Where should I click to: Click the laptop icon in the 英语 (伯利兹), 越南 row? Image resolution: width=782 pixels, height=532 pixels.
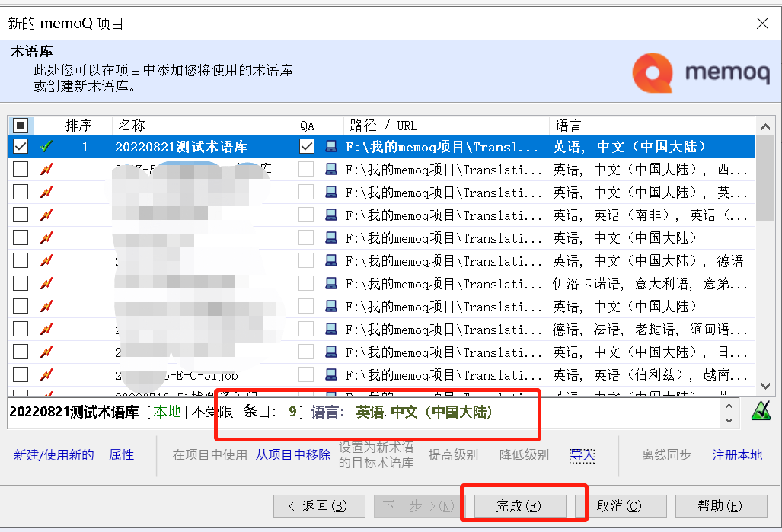coord(330,374)
